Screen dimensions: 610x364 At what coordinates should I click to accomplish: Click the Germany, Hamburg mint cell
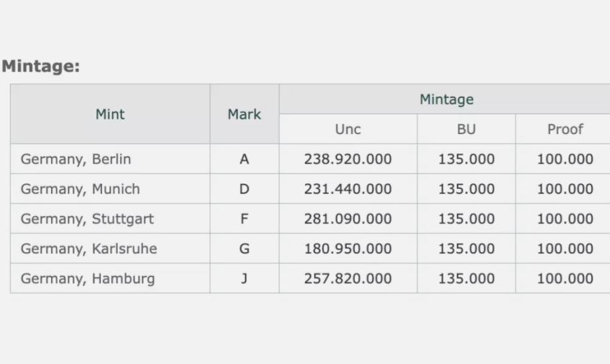88,278
